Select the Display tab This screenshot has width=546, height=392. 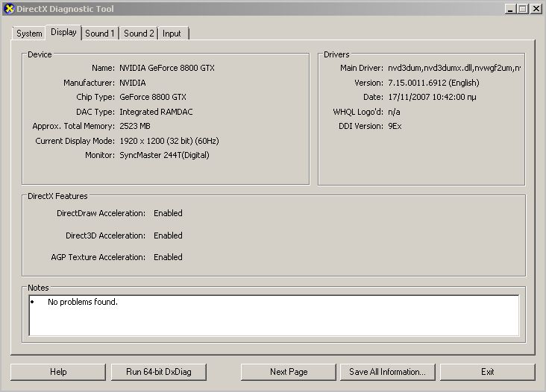click(x=63, y=32)
